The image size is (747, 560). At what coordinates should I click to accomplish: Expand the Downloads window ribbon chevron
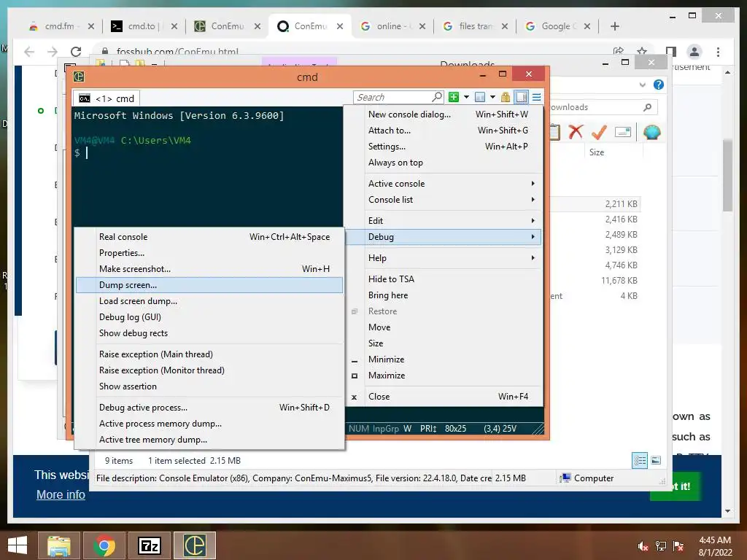[x=642, y=85]
